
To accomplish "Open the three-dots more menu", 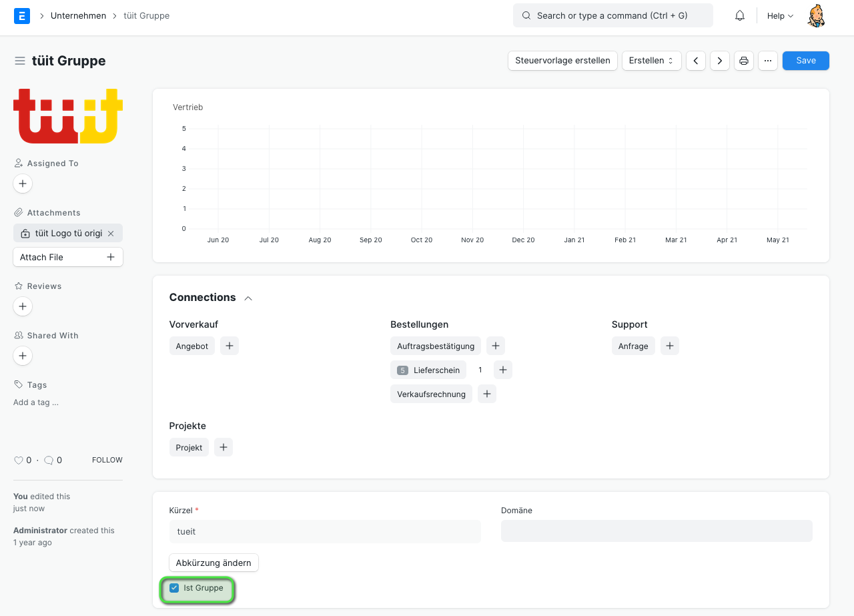I will point(768,61).
